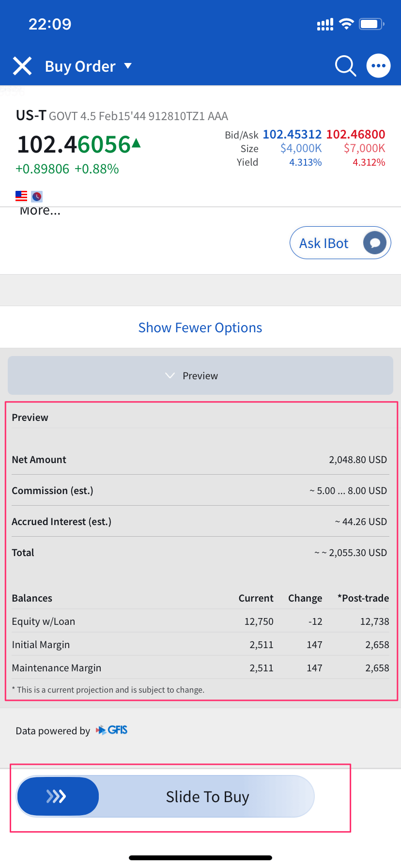Tap the bid price 102.45312
Viewport: 401px width, 868px height.
click(292, 134)
